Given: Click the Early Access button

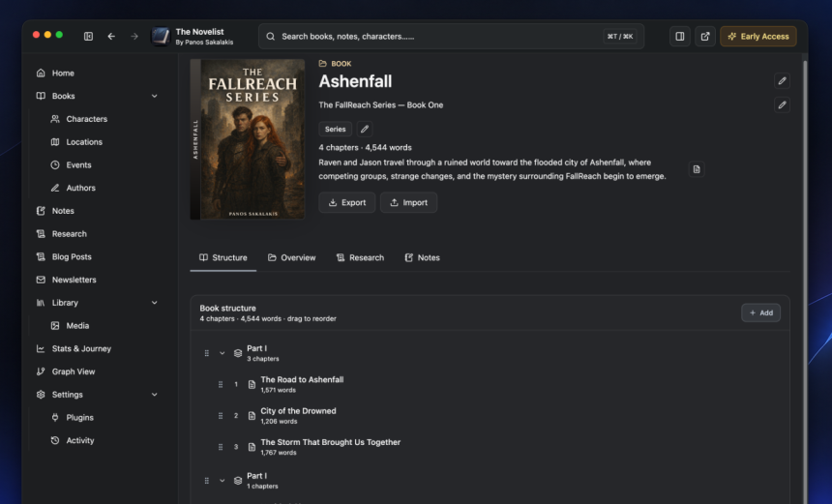Looking at the screenshot, I should click(758, 36).
